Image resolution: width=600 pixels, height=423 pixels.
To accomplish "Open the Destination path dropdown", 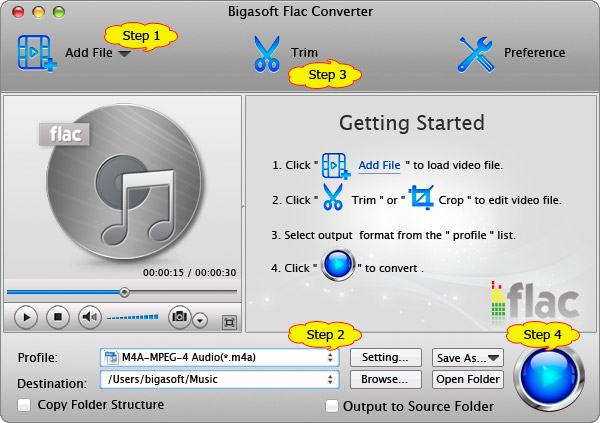I will tap(220, 379).
